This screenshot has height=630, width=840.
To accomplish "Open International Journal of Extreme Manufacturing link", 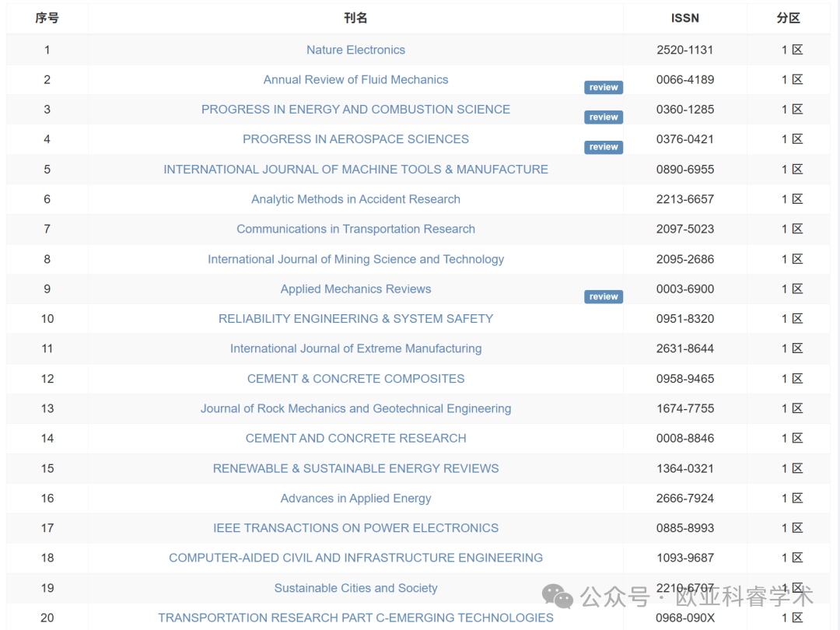I will (355, 348).
